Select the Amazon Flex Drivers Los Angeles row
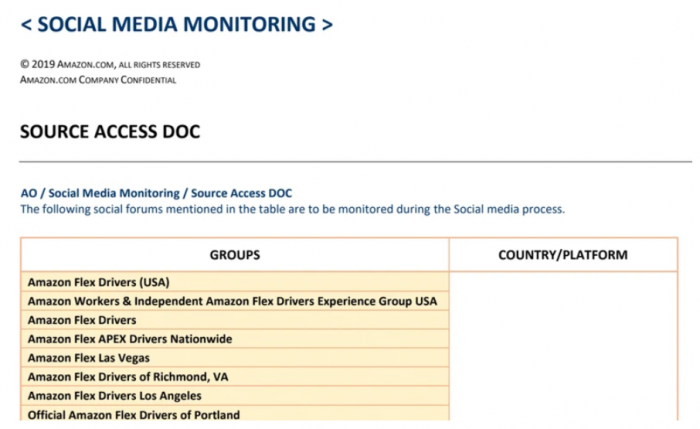This screenshot has width=700, height=429. click(x=112, y=396)
